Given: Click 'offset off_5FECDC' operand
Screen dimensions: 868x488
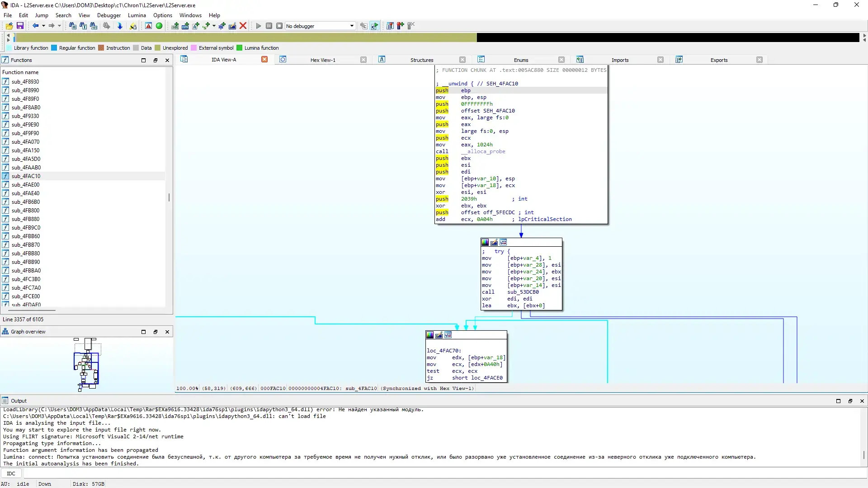Looking at the screenshot, I should click(x=488, y=212).
